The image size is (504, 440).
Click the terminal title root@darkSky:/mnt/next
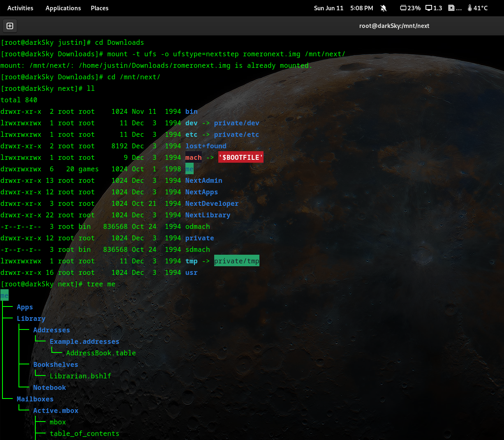(394, 26)
